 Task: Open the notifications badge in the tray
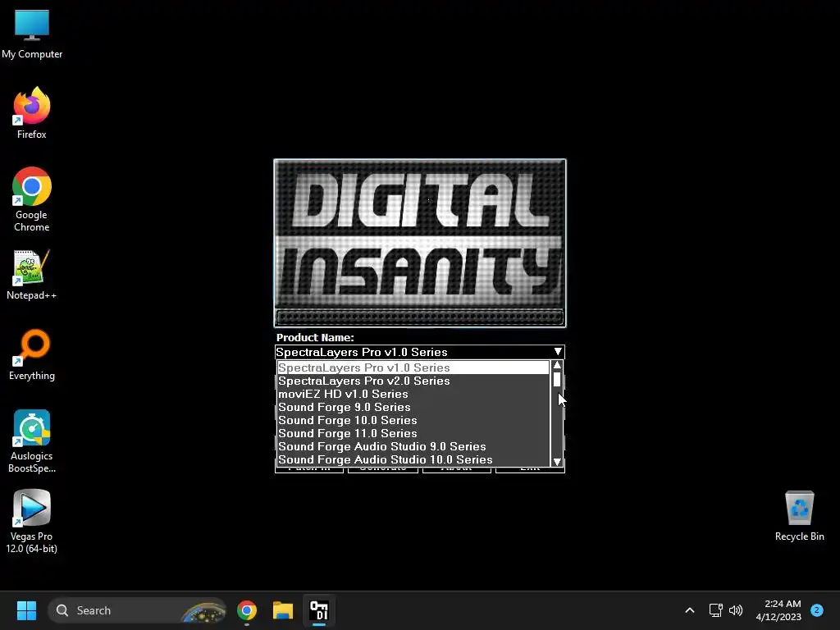click(817, 610)
